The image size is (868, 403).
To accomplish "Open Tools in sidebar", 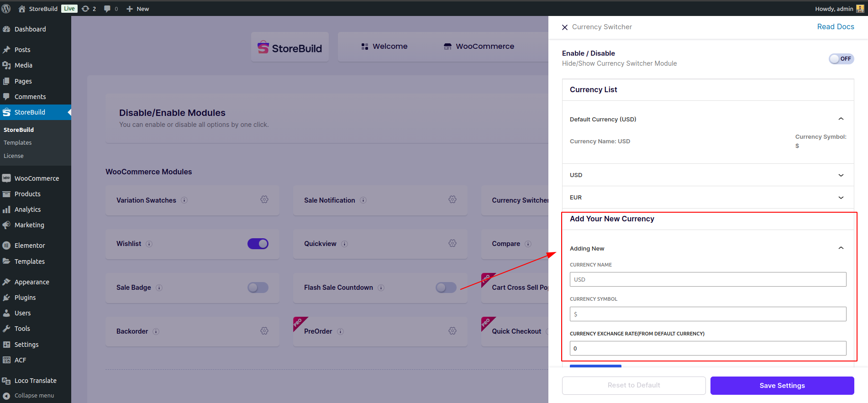I will tap(36, 329).
